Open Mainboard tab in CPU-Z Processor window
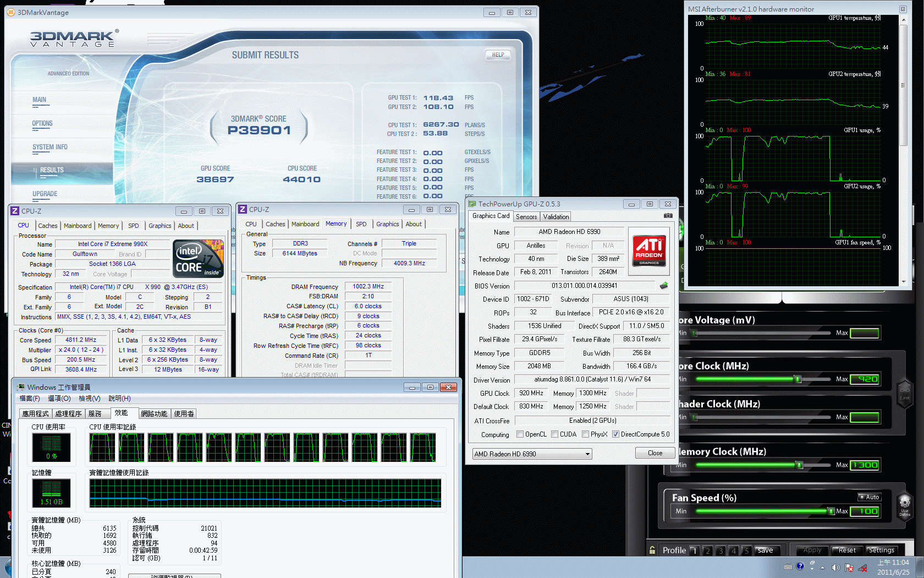The height and width of the screenshot is (578, 924). click(78, 226)
